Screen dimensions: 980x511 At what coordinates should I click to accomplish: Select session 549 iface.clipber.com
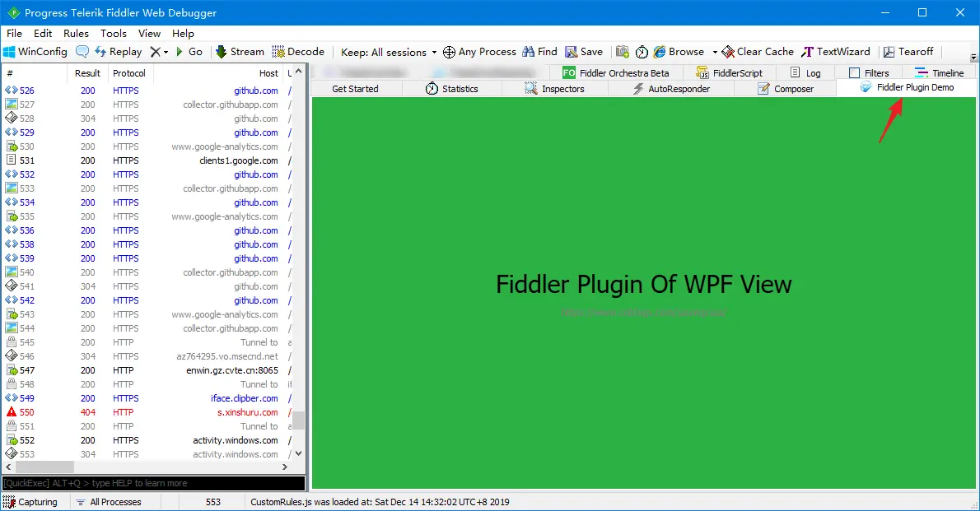click(x=147, y=398)
